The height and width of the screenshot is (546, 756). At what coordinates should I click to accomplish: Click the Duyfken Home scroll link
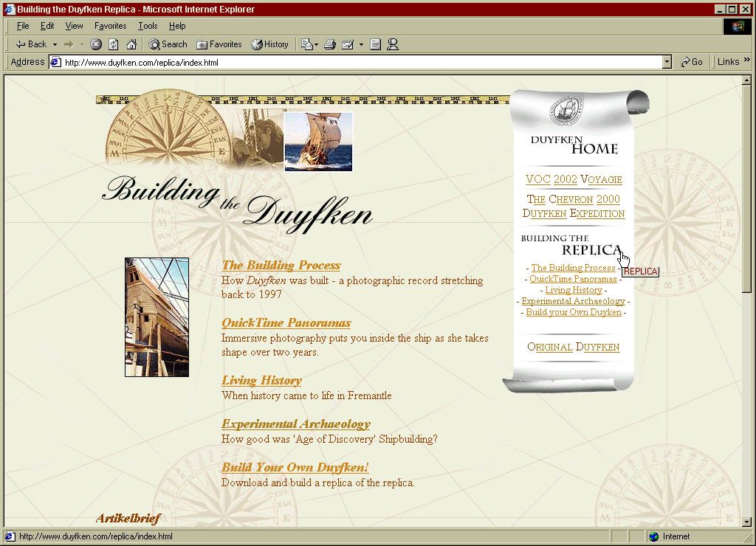574,145
